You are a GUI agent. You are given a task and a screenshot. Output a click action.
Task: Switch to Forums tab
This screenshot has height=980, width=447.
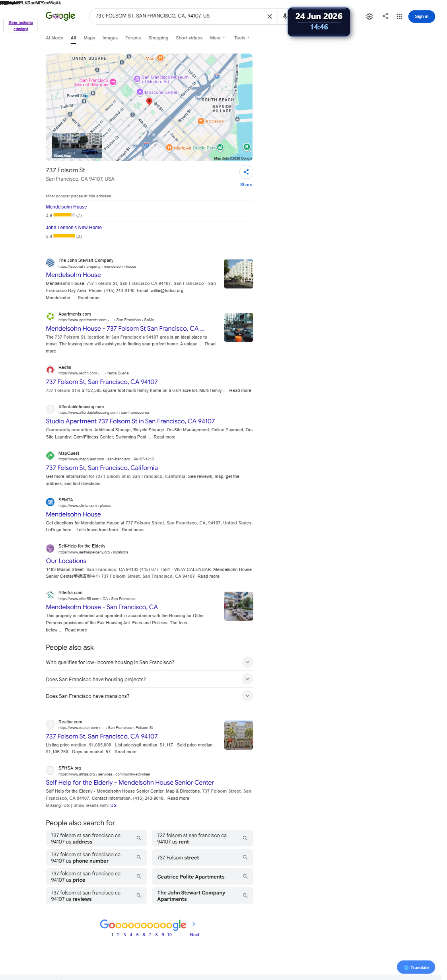133,38
